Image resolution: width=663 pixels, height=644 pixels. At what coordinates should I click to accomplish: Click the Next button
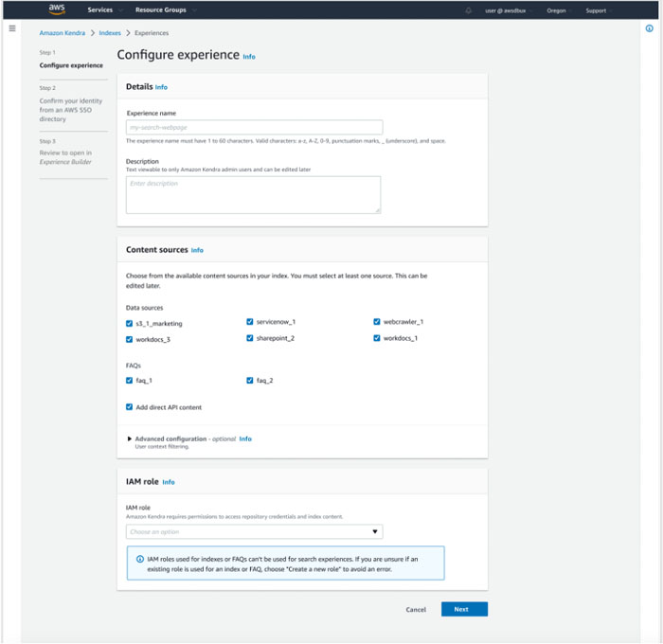coord(464,609)
